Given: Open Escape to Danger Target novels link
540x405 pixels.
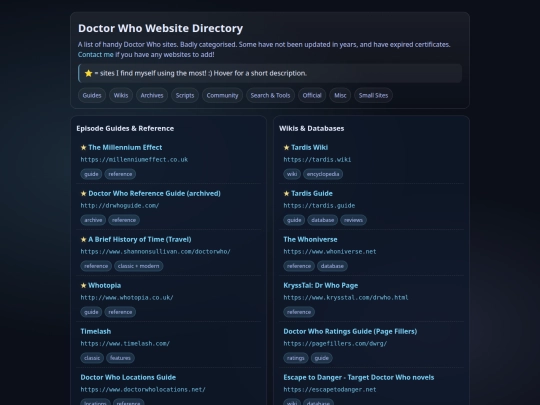Looking at the screenshot, I should [x=359, y=377].
